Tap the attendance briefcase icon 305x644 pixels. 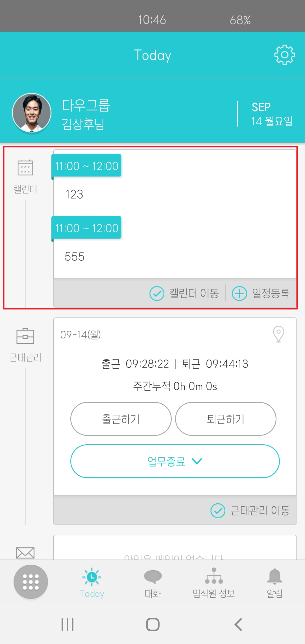click(25, 336)
